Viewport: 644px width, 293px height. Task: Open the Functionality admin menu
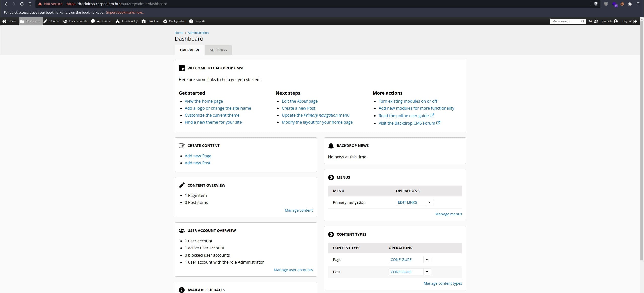pos(127,21)
